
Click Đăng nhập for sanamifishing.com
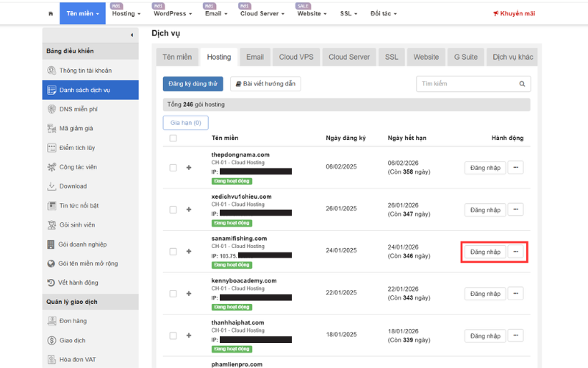(485, 252)
